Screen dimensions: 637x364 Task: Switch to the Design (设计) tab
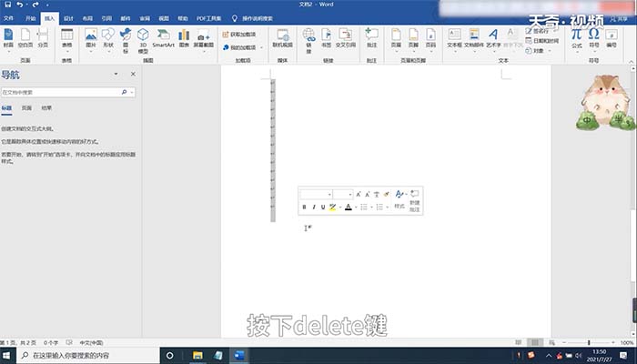click(68, 18)
